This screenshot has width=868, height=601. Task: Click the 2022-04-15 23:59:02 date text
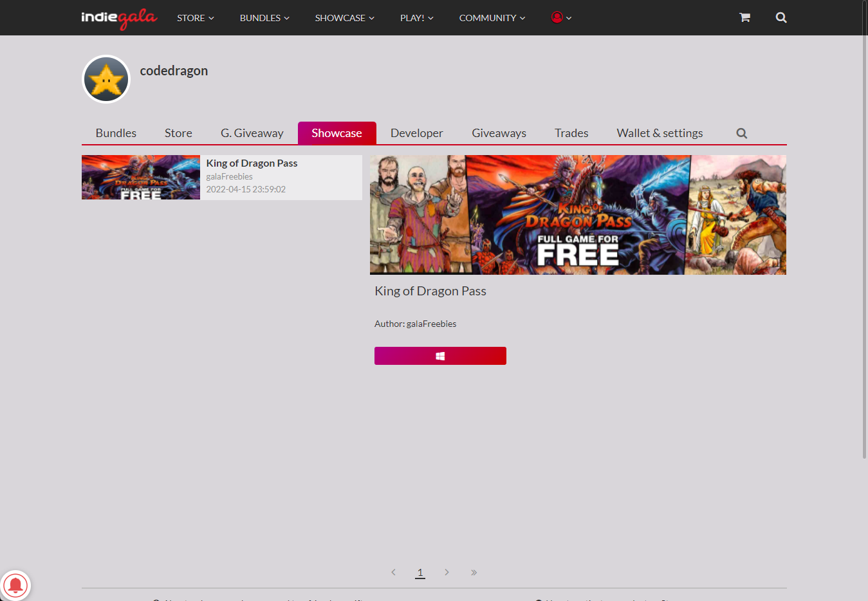tap(246, 189)
